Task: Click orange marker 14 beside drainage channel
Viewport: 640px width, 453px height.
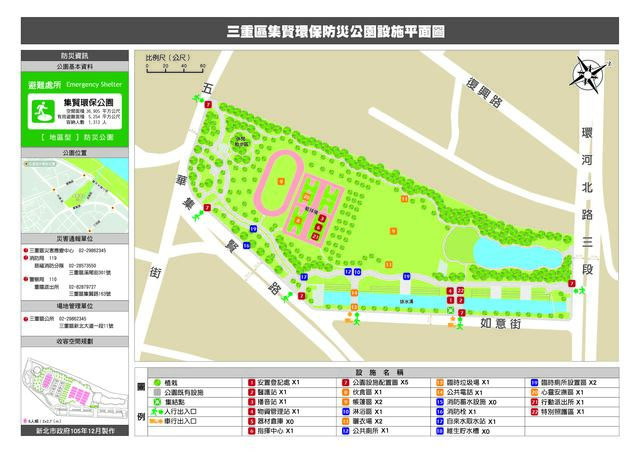Action: pyautogui.click(x=354, y=293)
